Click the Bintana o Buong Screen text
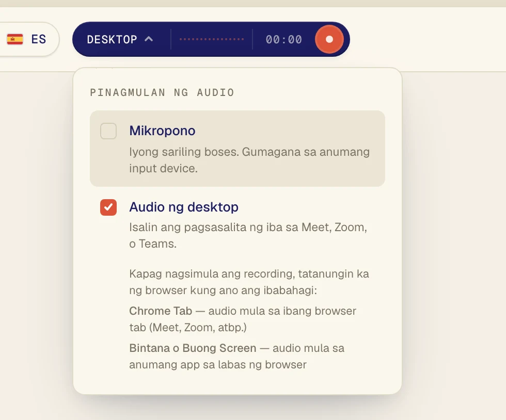The height and width of the screenshot is (420, 506). 237,356
